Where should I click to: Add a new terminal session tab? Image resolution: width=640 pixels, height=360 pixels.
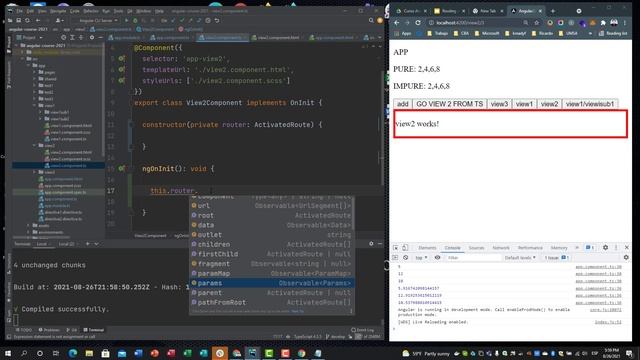coord(87,244)
